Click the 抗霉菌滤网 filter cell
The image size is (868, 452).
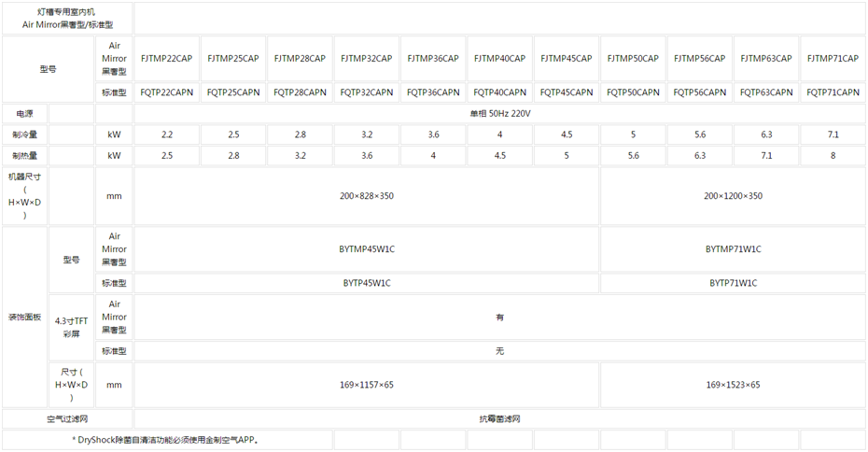pyautogui.click(x=500, y=419)
